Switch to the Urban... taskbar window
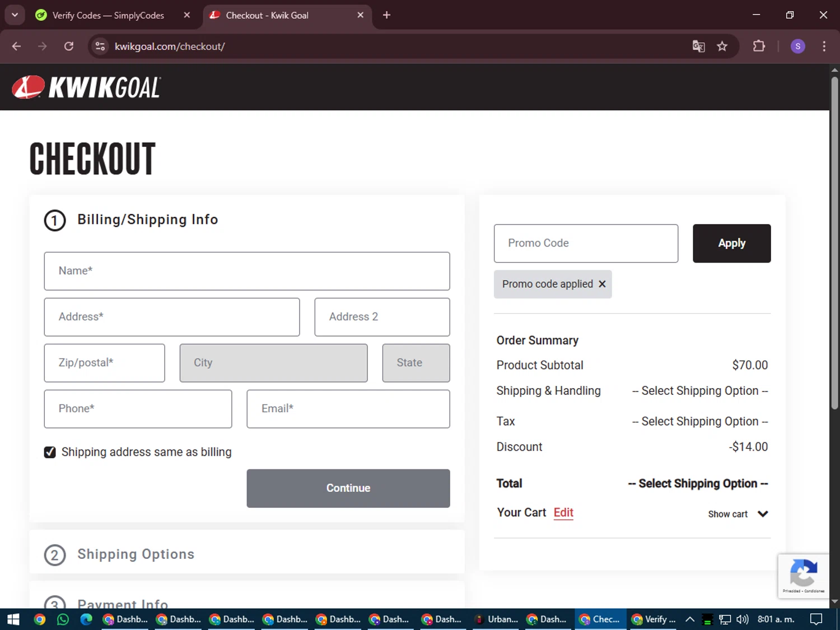 (x=496, y=619)
